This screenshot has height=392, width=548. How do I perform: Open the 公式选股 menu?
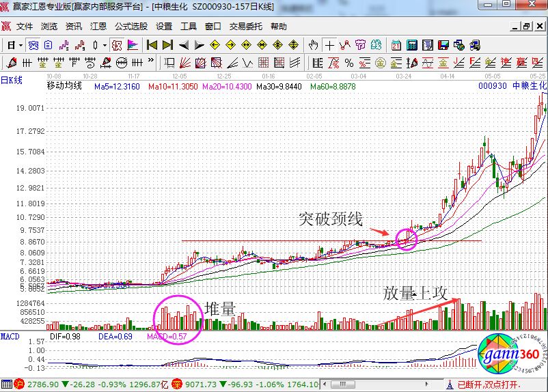coord(131,27)
